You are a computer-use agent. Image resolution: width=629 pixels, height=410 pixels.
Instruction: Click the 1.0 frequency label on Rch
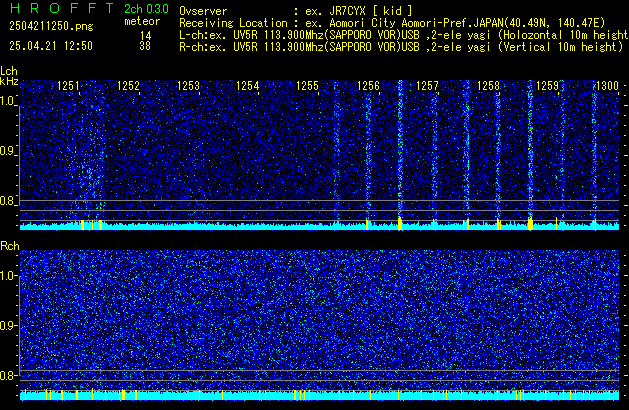(8, 276)
